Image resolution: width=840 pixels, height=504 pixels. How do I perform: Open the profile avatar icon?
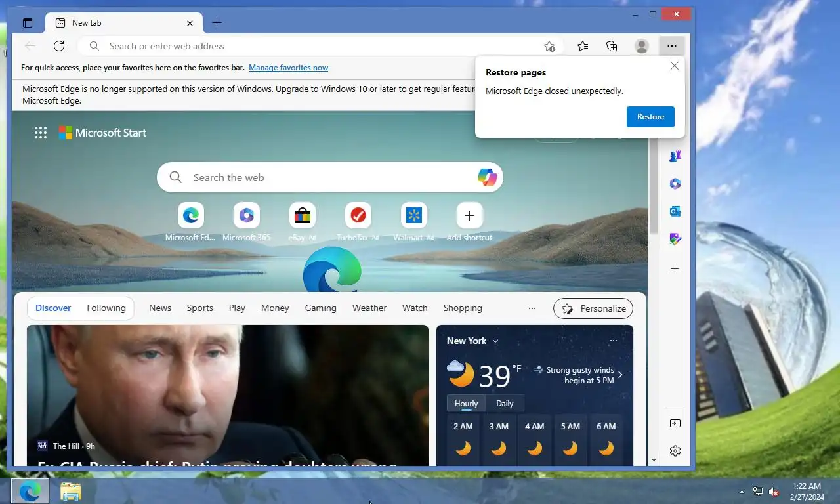642,46
